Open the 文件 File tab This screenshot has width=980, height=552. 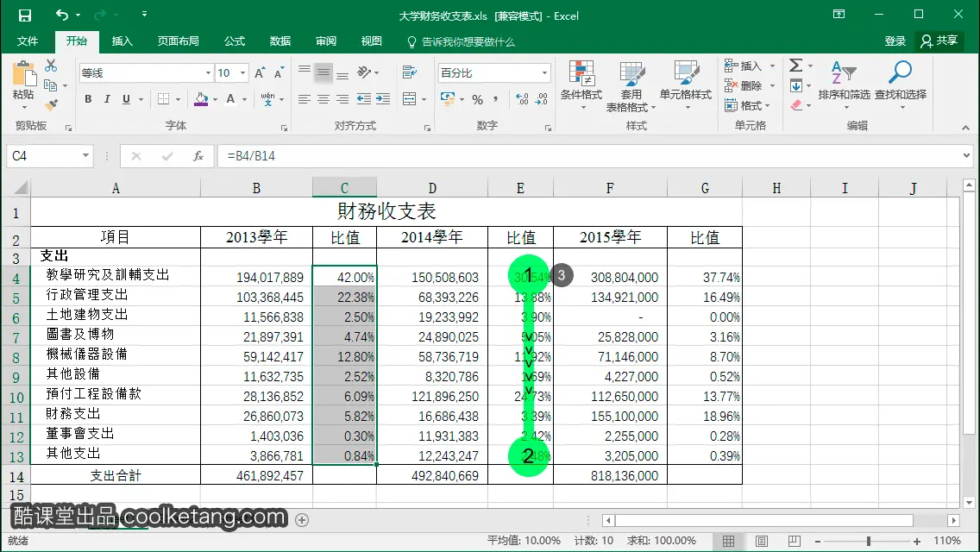(x=28, y=41)
